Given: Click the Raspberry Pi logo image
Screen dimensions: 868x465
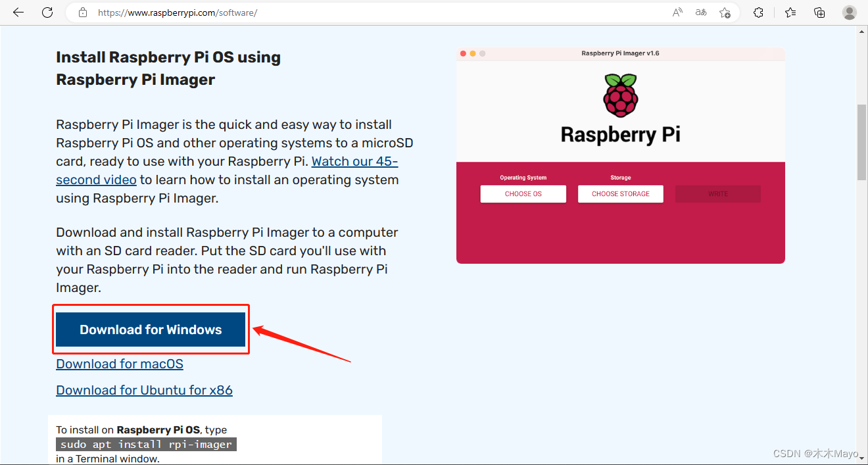Looking at the screenshot, I should point(620,95).
